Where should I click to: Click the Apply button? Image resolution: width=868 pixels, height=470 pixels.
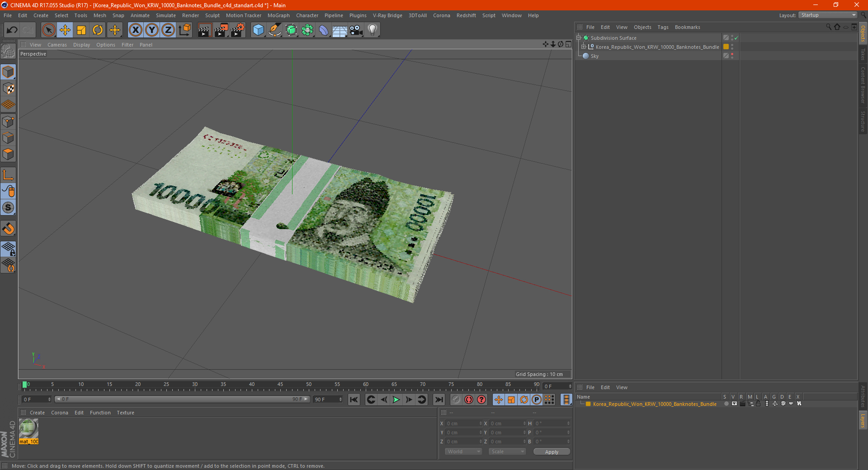[x=552, y=451]
